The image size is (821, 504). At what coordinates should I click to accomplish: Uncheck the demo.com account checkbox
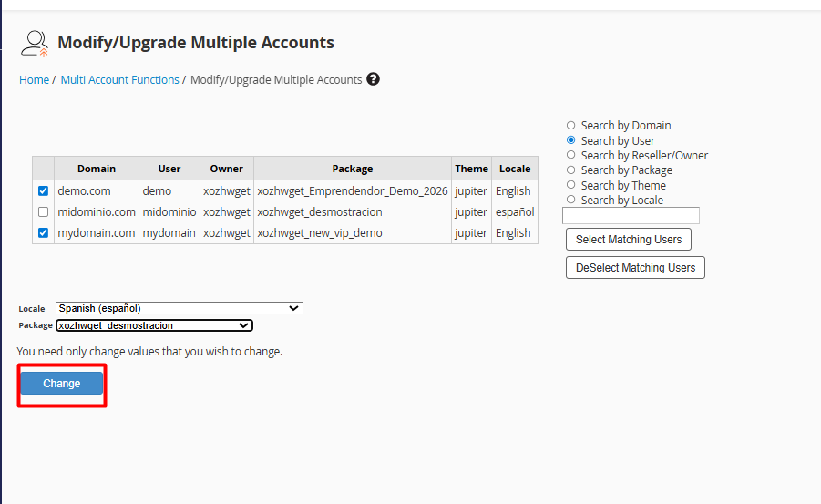[44, 191]
